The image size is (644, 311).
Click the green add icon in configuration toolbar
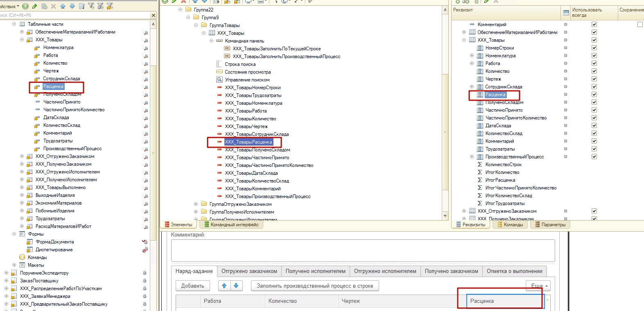25,6
